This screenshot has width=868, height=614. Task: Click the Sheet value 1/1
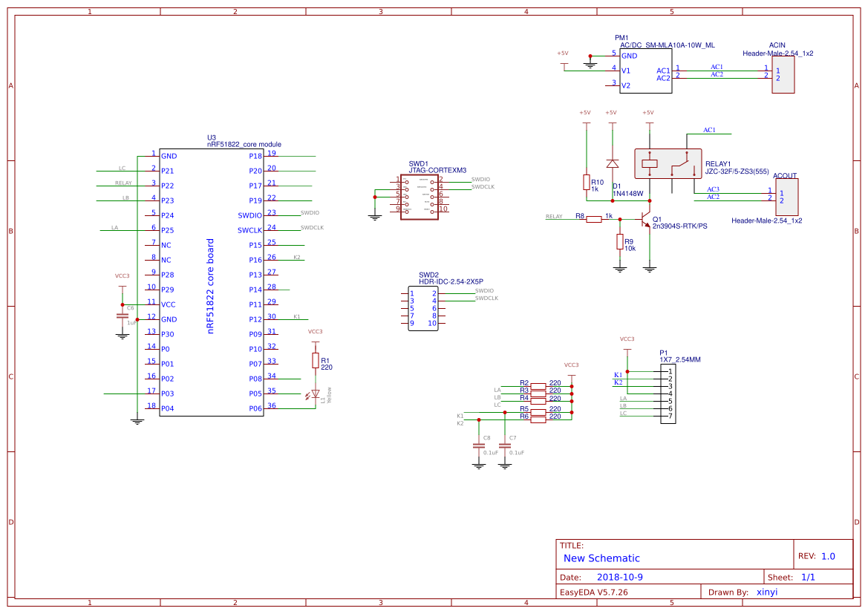[808, 577]
